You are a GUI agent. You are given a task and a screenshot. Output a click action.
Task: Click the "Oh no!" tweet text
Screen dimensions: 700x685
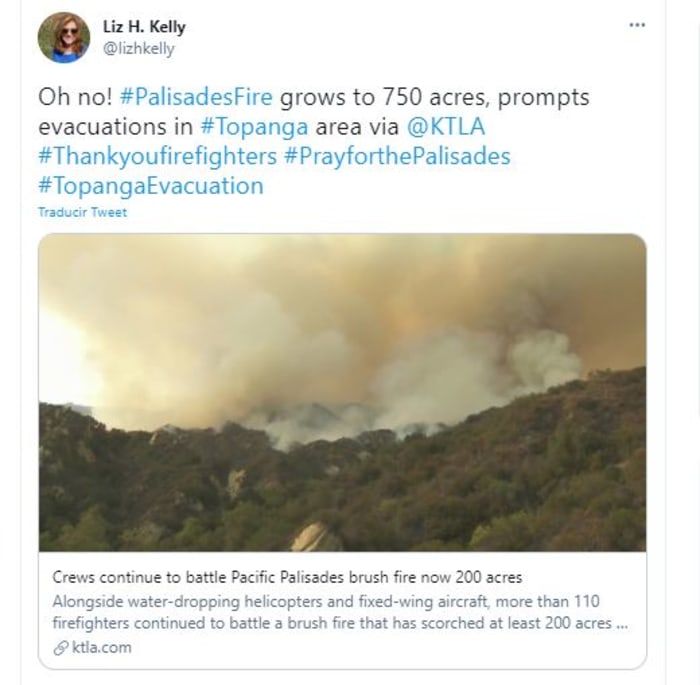pyautogui.click(x=74, y=99)
